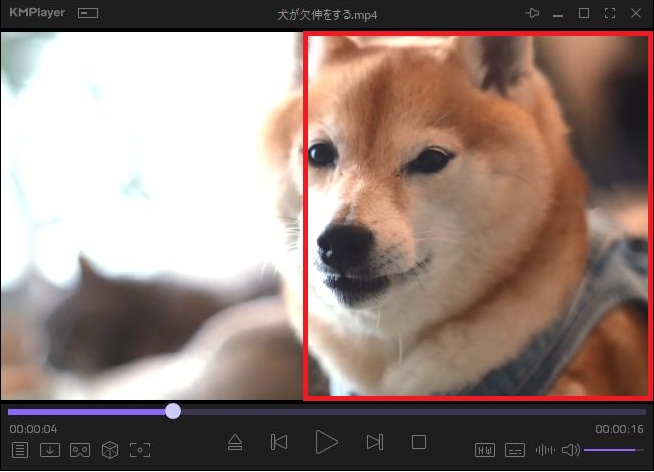Open the audio equalizer waveform icon
654x472 pixels.
(545, 450)
